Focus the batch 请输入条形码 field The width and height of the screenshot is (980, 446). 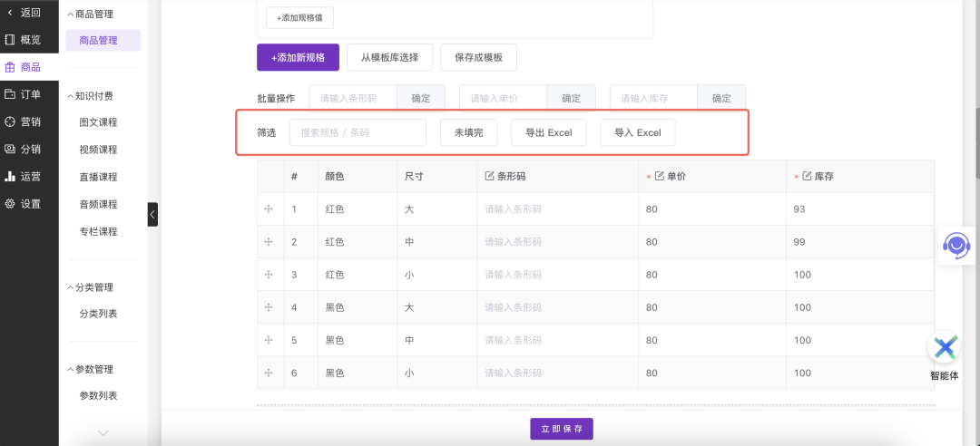tap(353, 98)
